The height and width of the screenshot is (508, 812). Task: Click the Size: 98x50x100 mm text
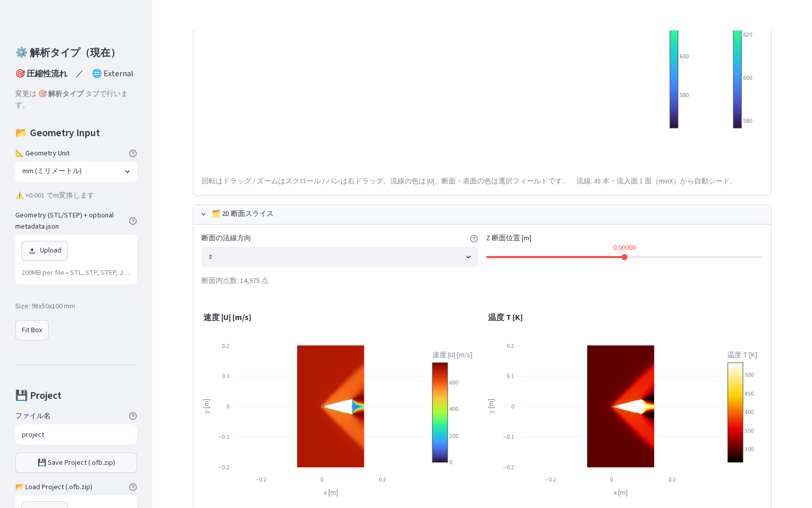coord(45,306)
